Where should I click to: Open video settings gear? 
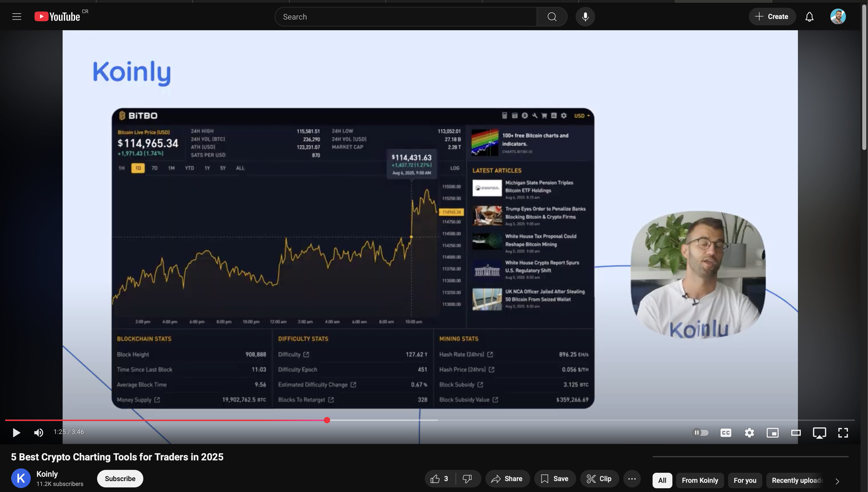(x=749, y=433)
